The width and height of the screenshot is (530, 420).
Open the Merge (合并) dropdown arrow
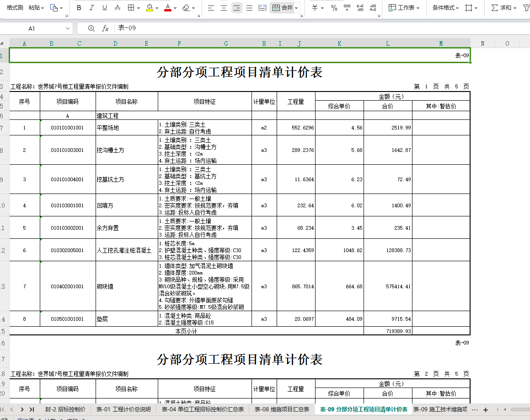pyautogui.click(x=296, y=8)
